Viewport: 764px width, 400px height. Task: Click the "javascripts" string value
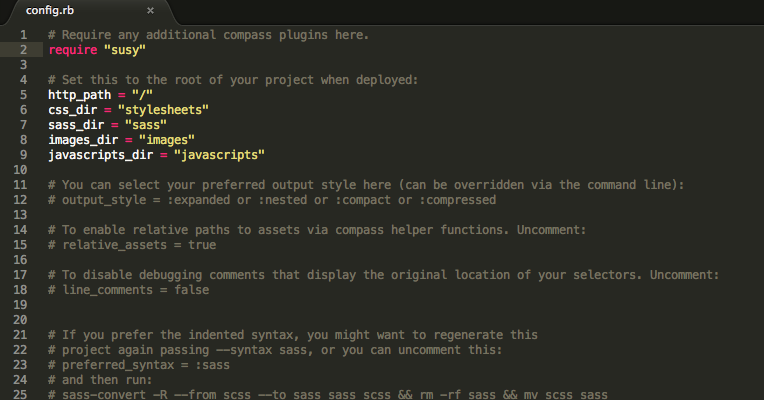pyautogui.click(x=219, y=155)
